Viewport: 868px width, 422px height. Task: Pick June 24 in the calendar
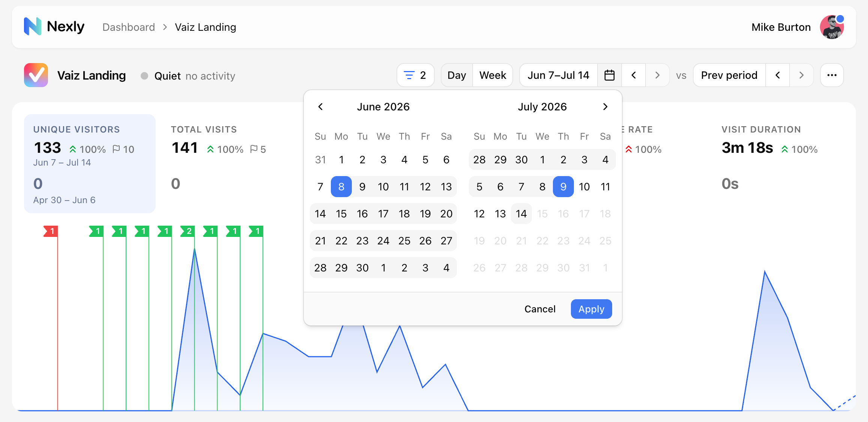pos(383,241)
